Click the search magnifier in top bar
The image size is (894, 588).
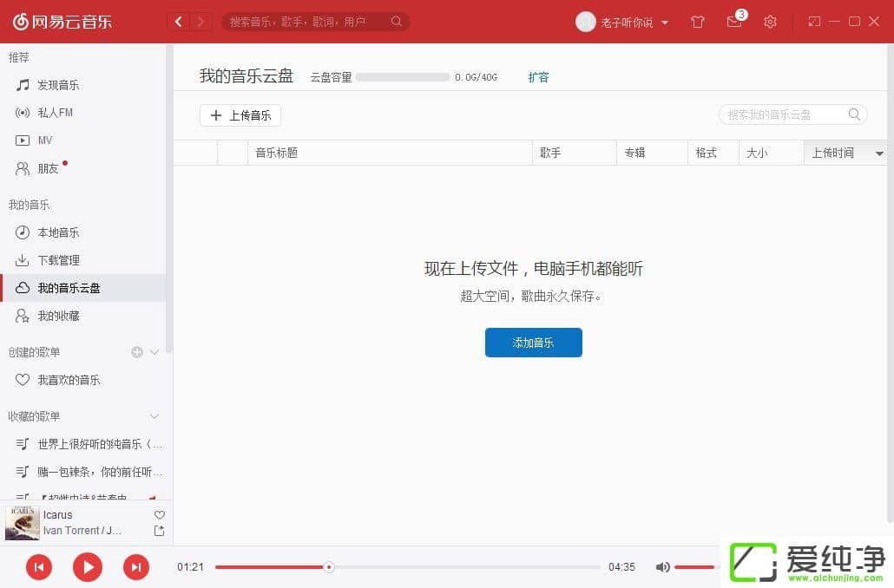397,22
